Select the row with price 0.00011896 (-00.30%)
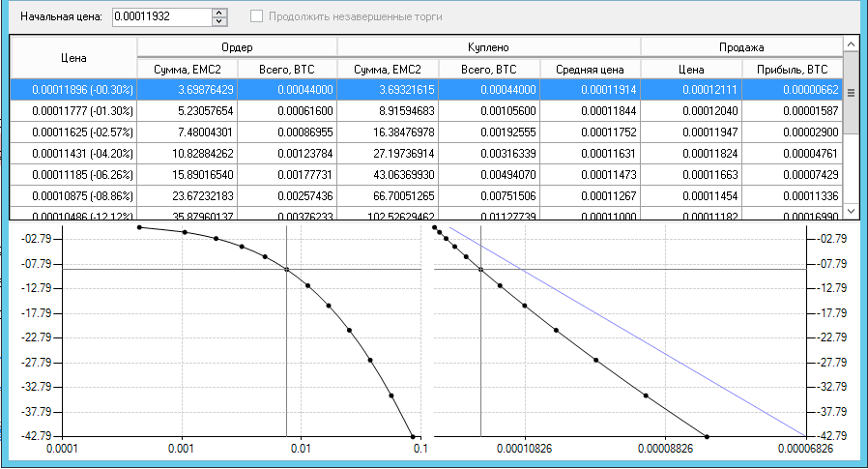 click(x=73, y=90)
